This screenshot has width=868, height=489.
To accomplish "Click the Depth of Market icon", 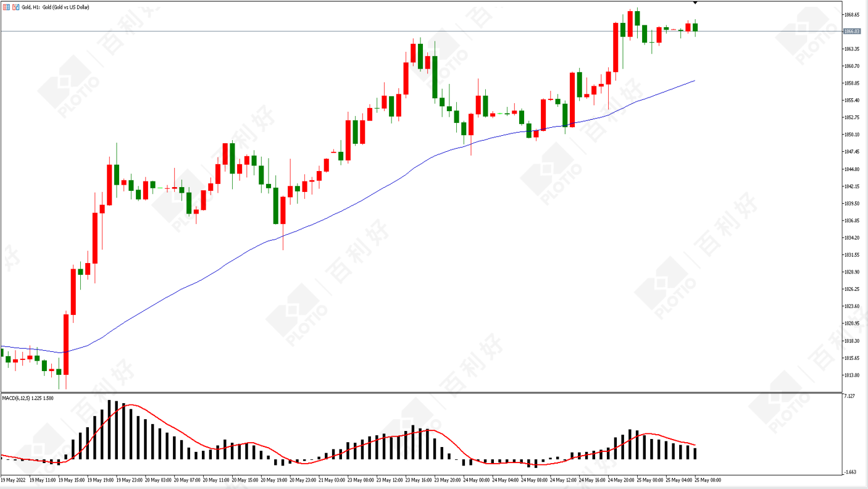I will pyautogui.click(x=15, y=7).
